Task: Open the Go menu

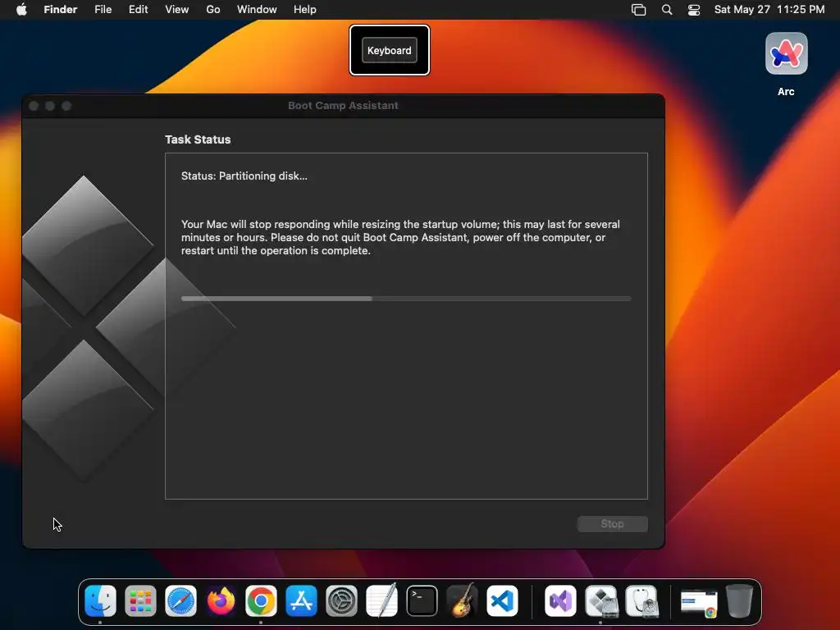Action: tap(213, 10)
